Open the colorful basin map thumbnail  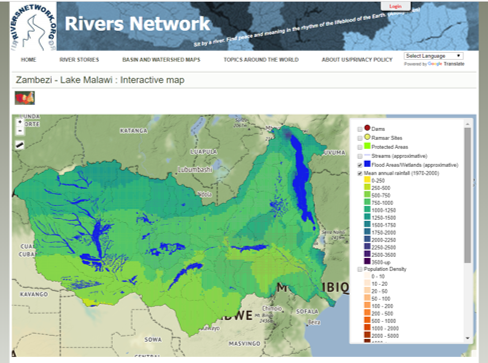point(25,98)
